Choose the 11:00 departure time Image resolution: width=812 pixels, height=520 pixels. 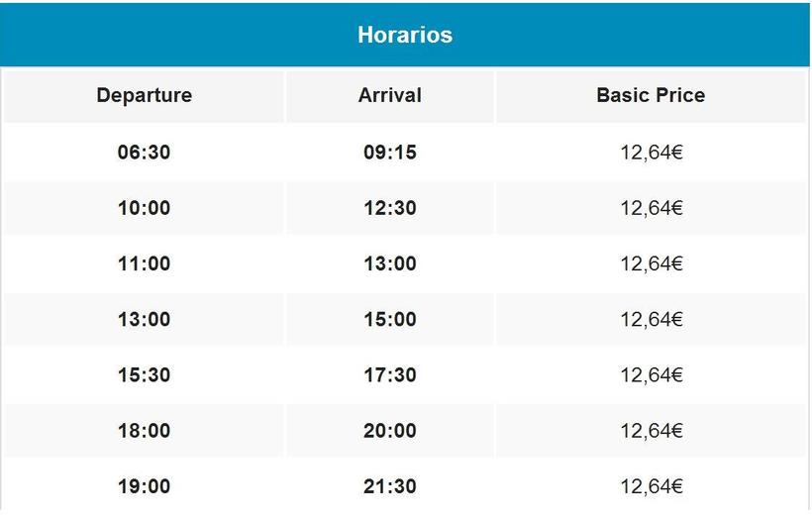(x=144, y=263)
